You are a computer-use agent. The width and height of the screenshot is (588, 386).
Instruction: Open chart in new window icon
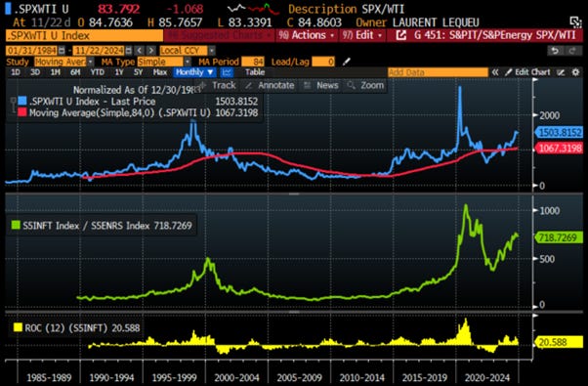click(x=401, y=35)
